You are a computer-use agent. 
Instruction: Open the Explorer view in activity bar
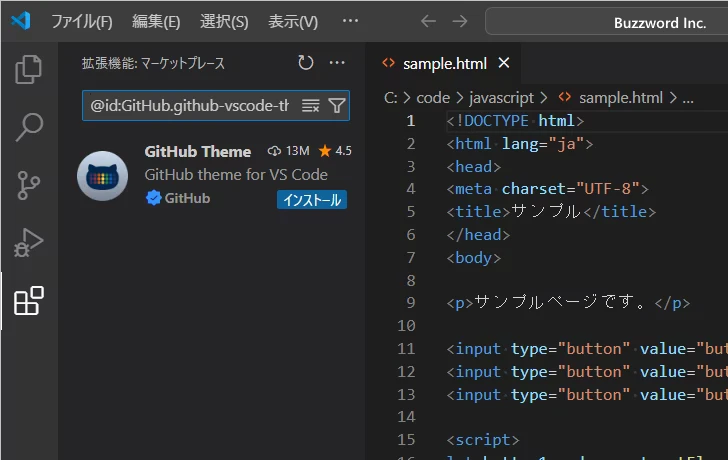tap(29, 69)
